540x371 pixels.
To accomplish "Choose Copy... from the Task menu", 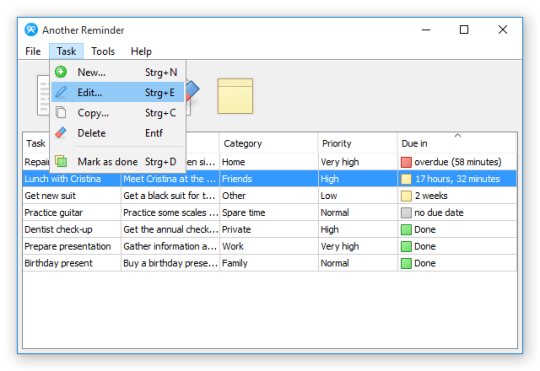I will [x=117, y=113].
